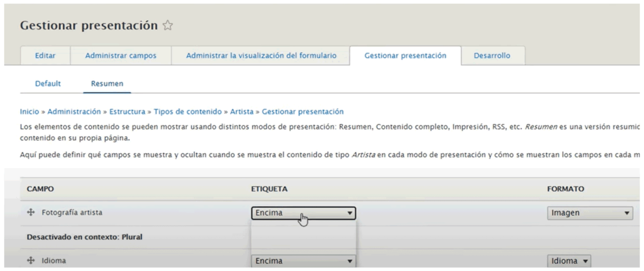Select the Resumen secondary tab
This screenshot has width=644, height=271.
pyautogui.click(x=107, y=84)
